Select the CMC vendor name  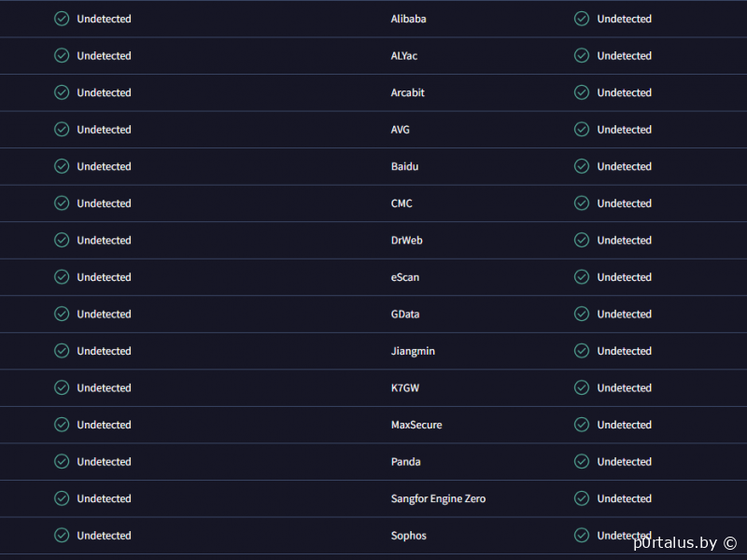tap(402, 203)
